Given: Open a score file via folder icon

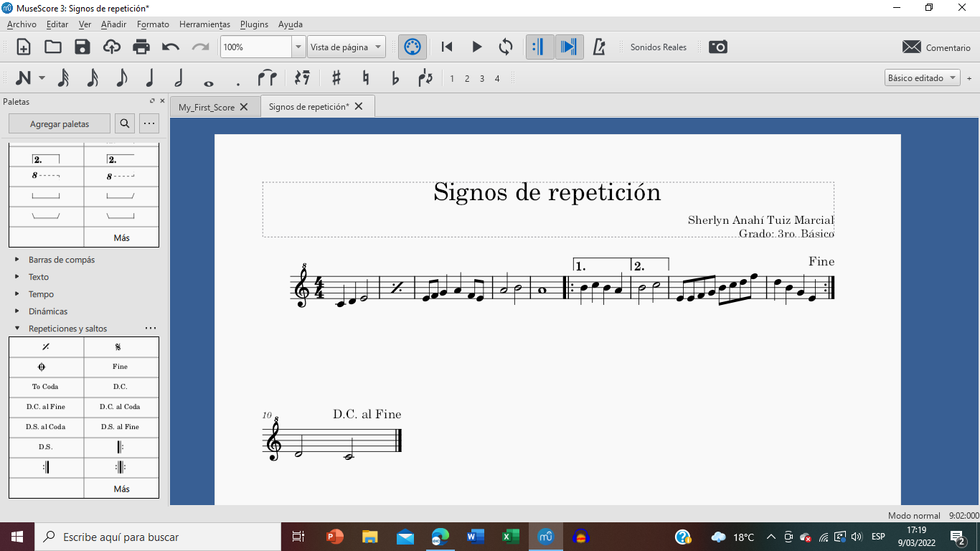Looking at the screenshot, I should [x=53, y=47].
